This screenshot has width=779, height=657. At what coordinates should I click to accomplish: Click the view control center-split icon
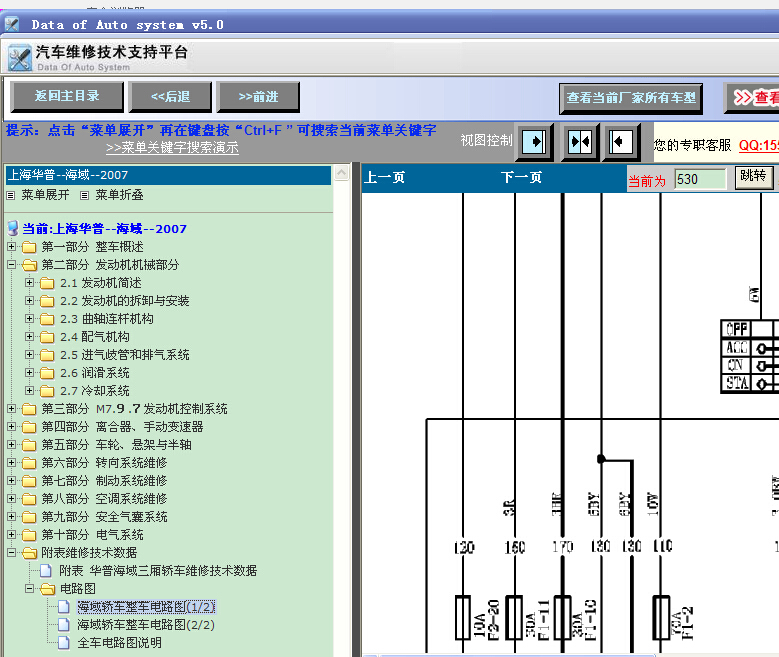580,142
